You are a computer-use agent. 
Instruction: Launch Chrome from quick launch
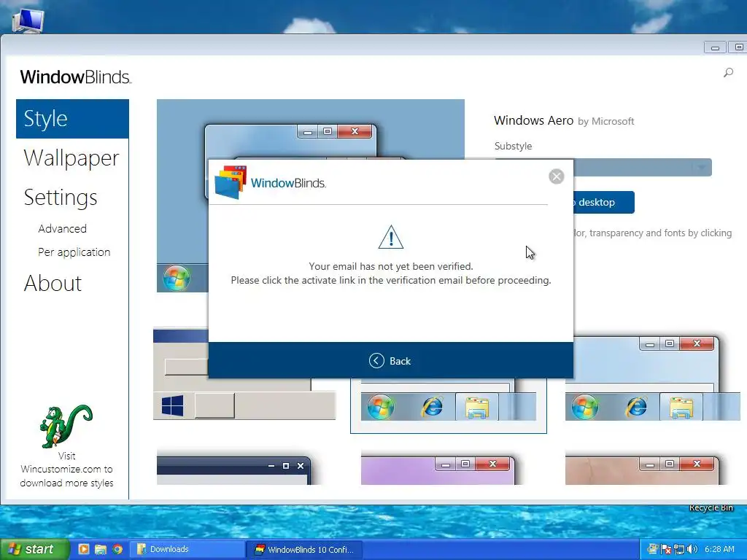coord(117,549)
